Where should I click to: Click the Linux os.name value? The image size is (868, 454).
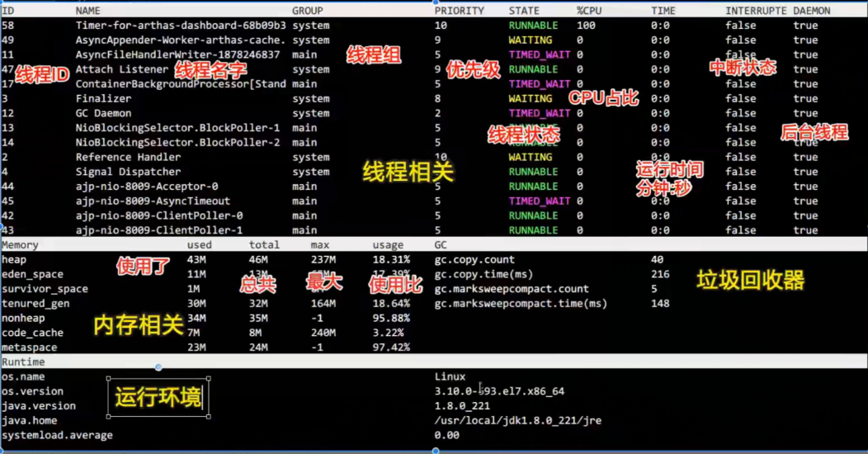pyautogui.click(x=450, y=376)
